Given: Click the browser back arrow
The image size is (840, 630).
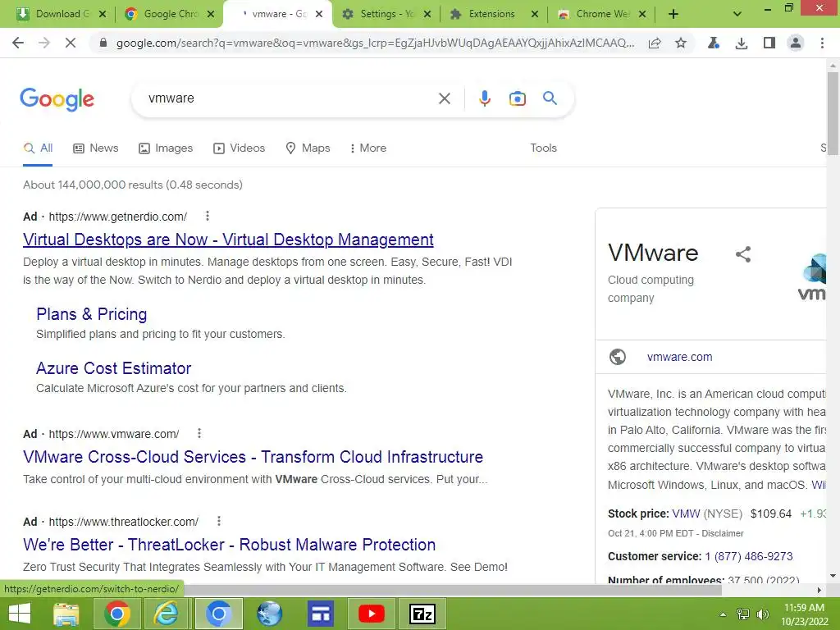Looking at the screenshot, I should (x=18, y=43).
